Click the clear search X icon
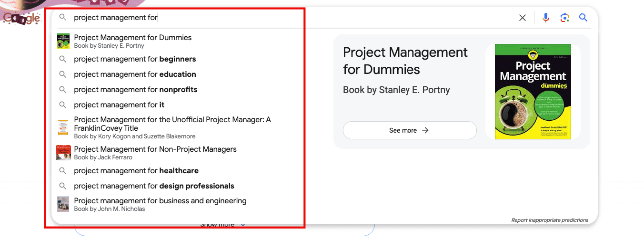644x251 pixels. (x=523, y=18)
